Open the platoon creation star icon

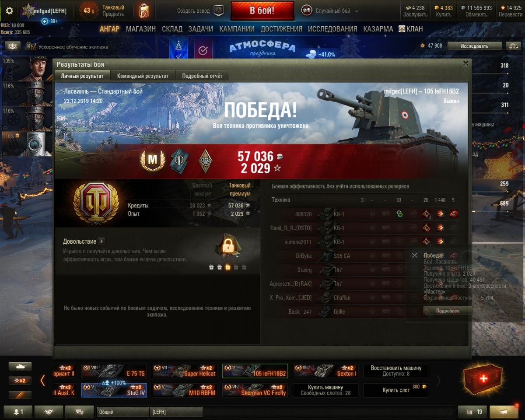219,11
